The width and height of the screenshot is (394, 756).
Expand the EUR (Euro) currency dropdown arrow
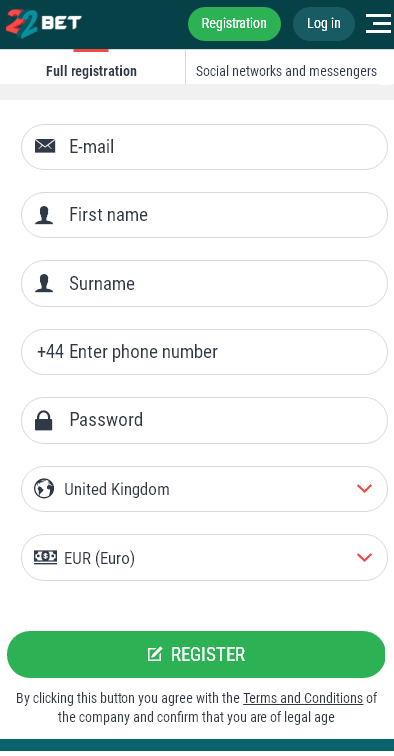click(x=365, y=557)
